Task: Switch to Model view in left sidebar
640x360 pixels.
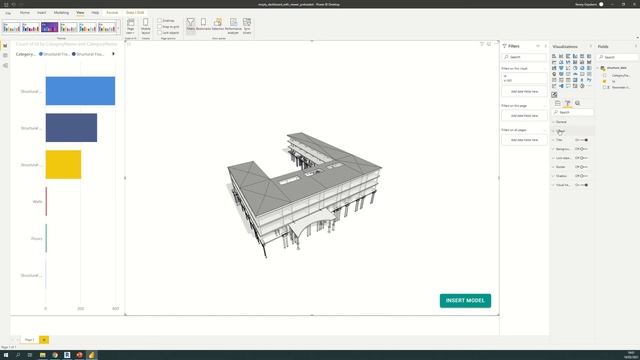Action: pyautogui.click(x=5, y=65)
